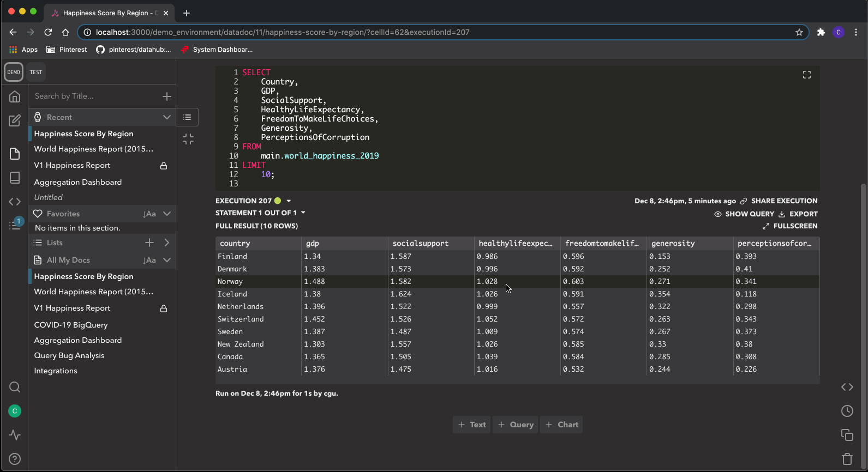
Task: Collapse the Recent section chevron
Action: (x=167, y=117)
